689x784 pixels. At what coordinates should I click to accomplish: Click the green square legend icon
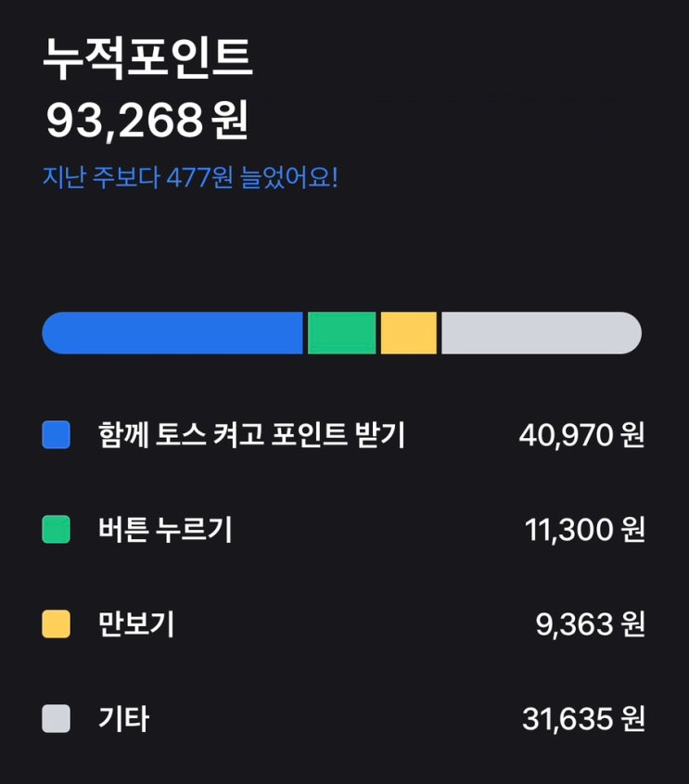click(57, 530)
